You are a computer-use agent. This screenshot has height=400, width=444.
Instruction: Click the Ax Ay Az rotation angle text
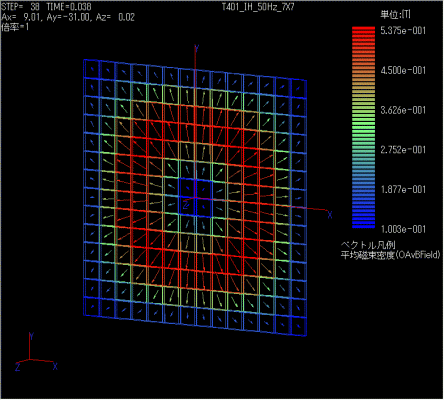click(x=68, y=17)
